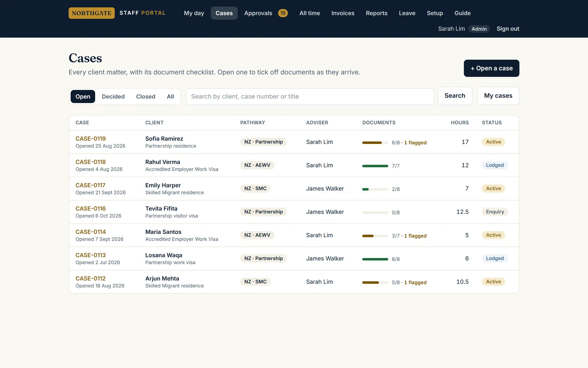Click the Arjun Mehta client name

(x=162, y=279)
